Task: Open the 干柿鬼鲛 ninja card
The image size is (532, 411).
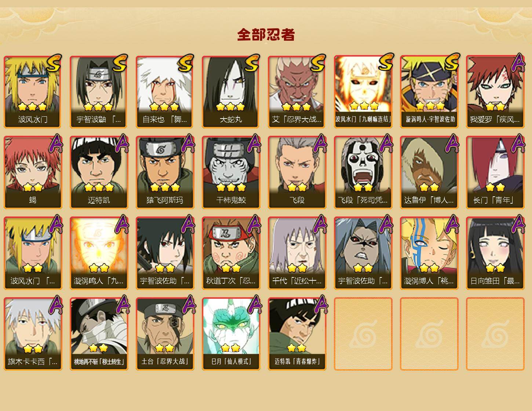Action: coord(231,172)
